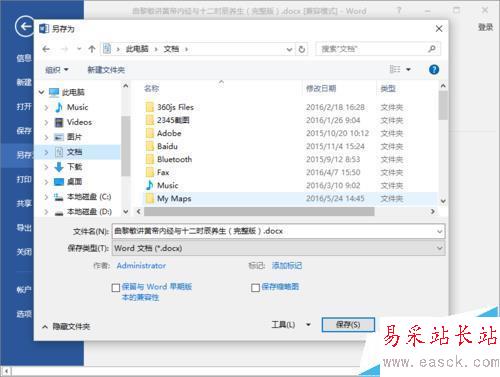
Task: Expand the 本地磁盘 (C:) node
Action: pos(46,197)
